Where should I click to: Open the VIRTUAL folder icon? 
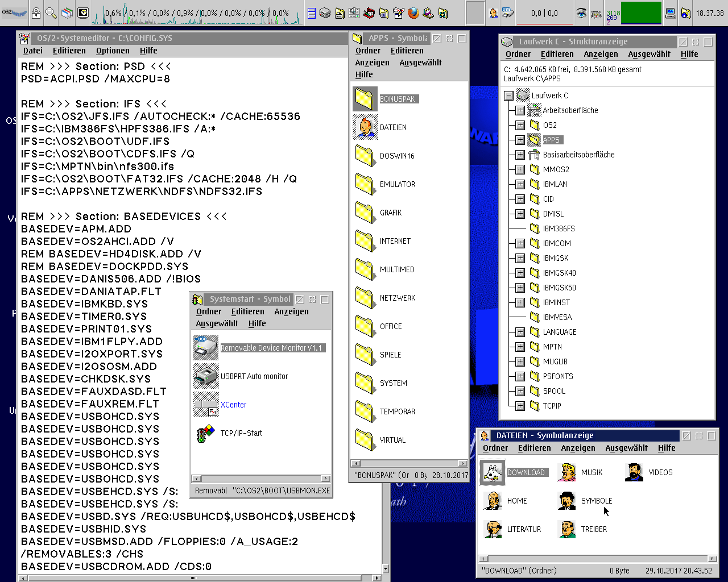[x=365, y=440]
